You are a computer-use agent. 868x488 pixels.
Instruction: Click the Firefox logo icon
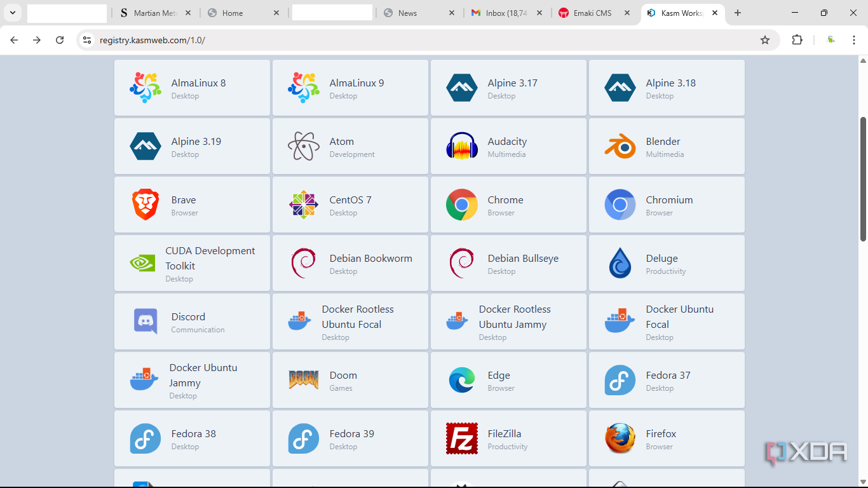point(620,438)
